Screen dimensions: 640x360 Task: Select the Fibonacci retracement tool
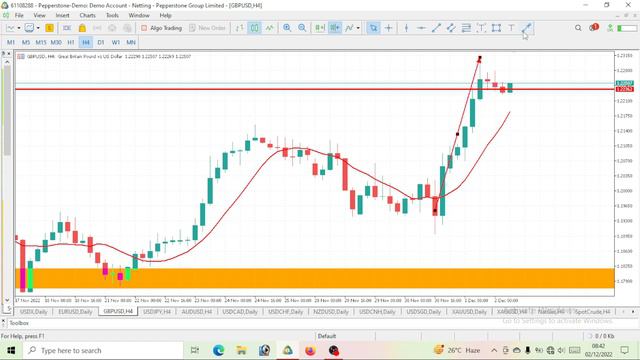(x=466, y=28)
